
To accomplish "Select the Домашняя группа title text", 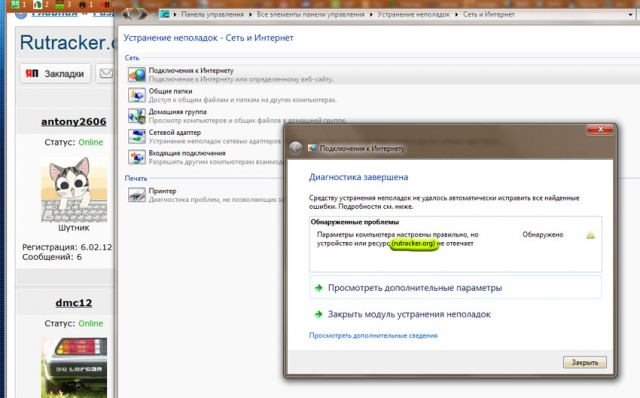I will [178, 112].
